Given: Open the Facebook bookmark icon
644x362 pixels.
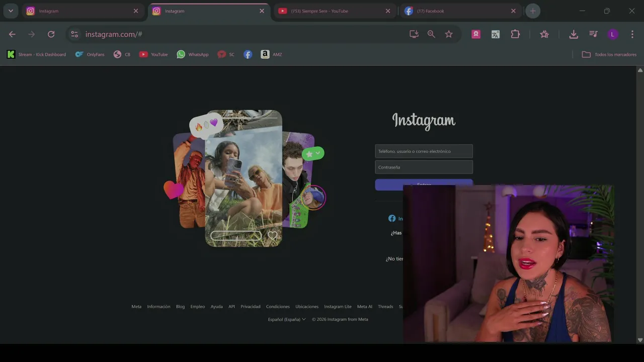Looking at the screenshot, I should (x=248, y=54).
